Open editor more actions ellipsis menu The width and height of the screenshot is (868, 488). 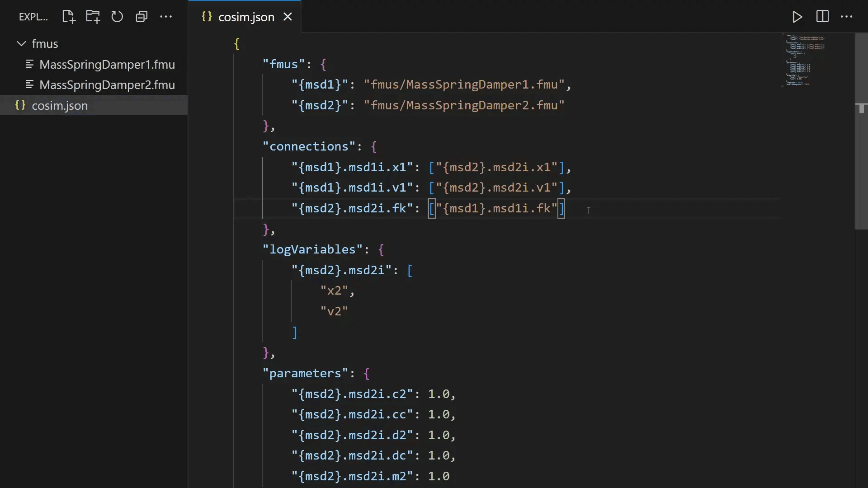point(846,17)
